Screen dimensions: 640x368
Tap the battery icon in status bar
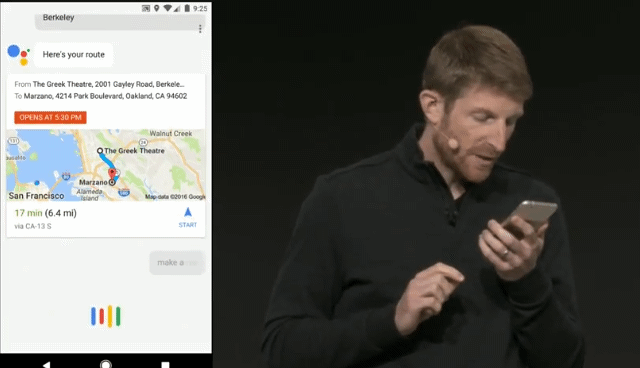187,8
